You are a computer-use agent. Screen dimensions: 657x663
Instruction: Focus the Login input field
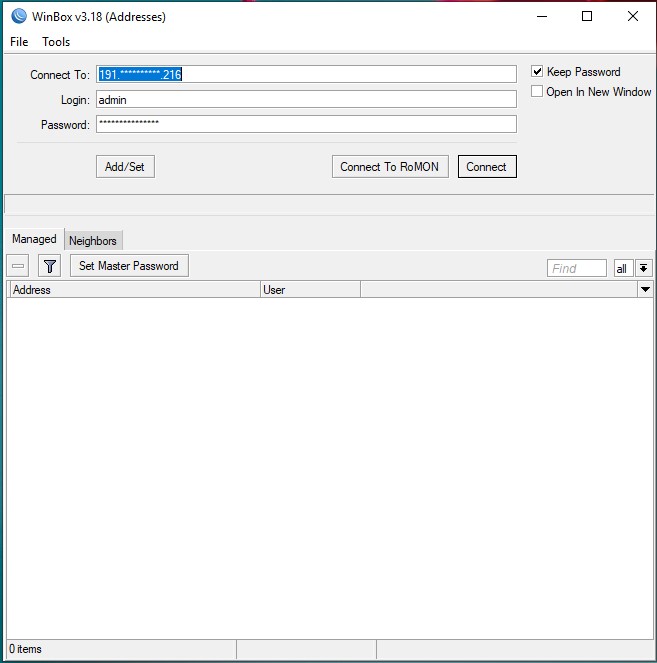(x=305, y=99)
